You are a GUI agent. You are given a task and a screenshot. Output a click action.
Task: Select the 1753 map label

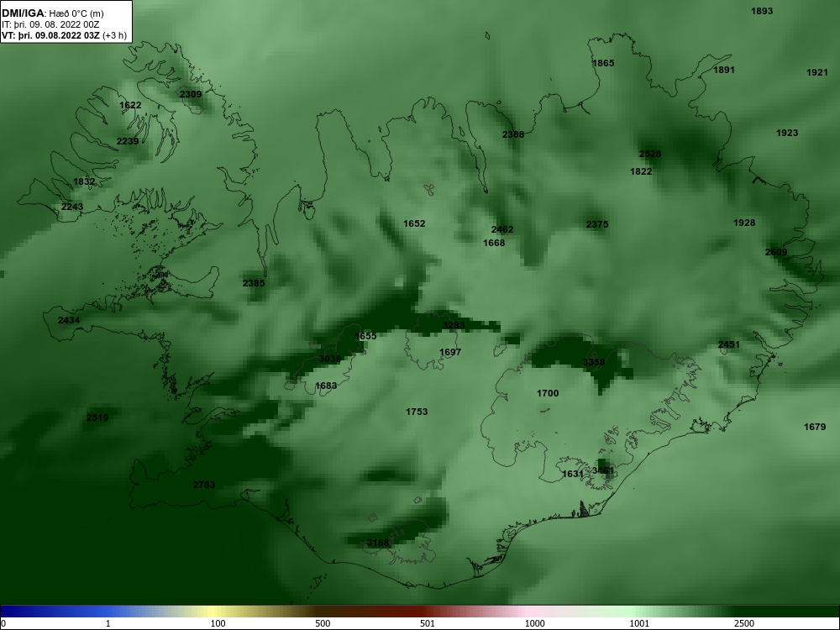[417, 412]
